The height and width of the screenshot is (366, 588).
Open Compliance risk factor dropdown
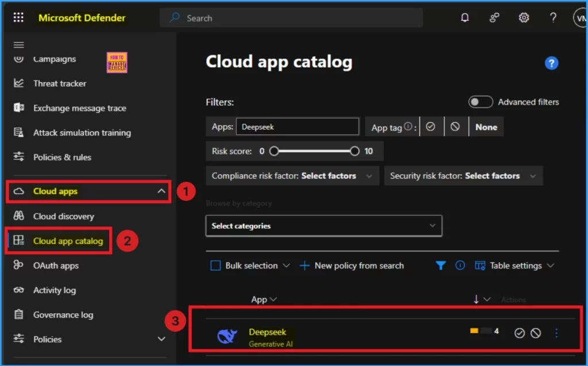click(x=292, y=176)
